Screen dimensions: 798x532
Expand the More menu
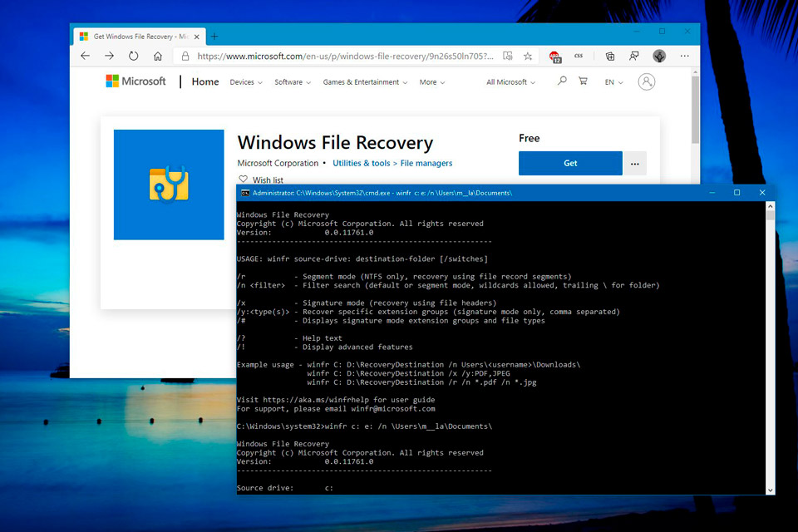432,82
